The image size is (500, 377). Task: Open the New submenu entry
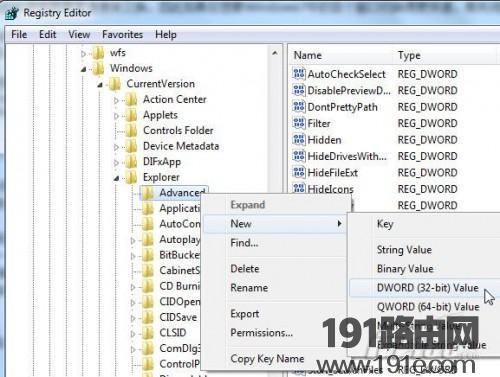tap(274, 224)
